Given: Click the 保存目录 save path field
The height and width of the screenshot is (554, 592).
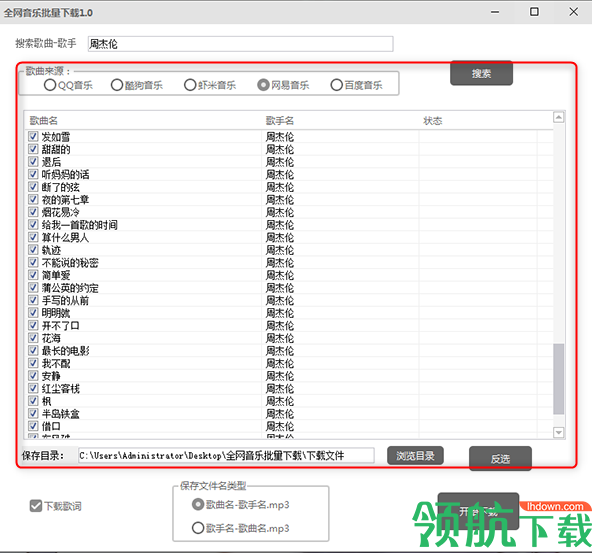Looking at the screenshot, I should point(226,455).
